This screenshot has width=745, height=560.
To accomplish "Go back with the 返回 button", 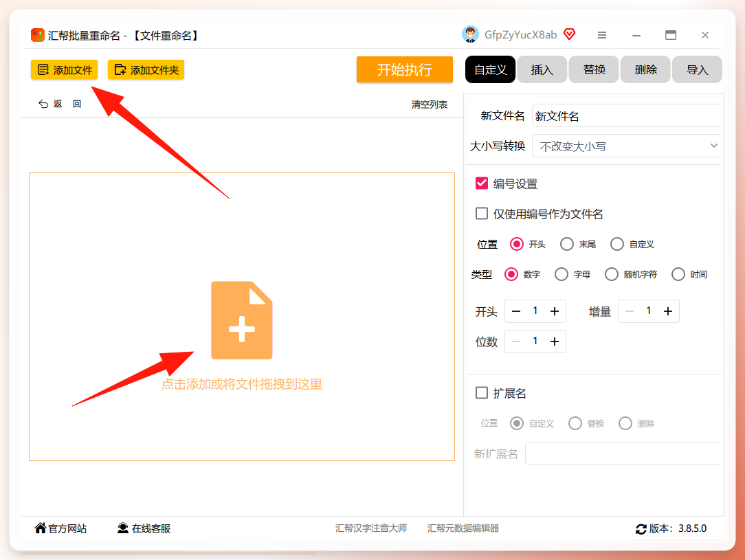I will [x=60, y=104].
